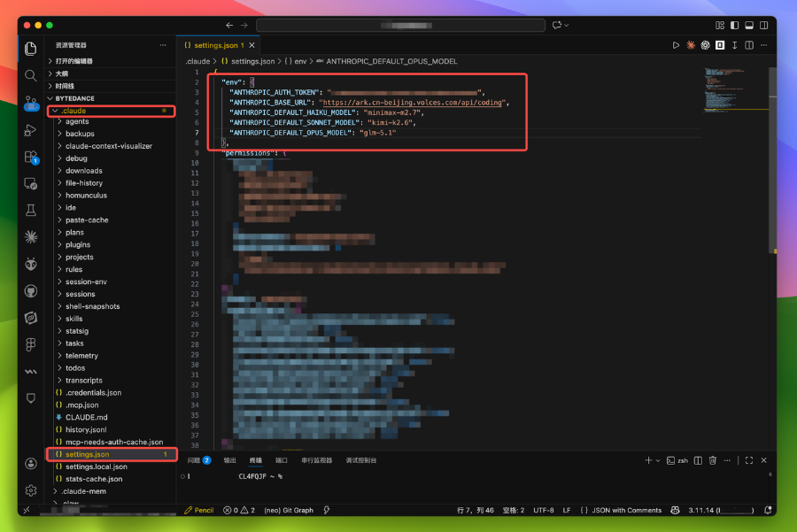This screenshot has height=532, width=797.
Task: Open the Search view in activity bar
Action: pos(31,76)
